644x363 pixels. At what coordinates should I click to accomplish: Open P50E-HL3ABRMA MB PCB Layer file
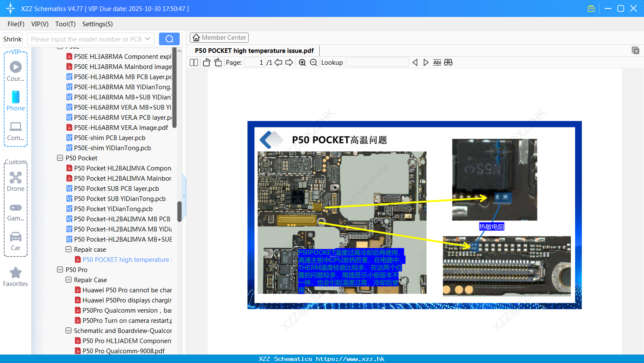point(119,77)
